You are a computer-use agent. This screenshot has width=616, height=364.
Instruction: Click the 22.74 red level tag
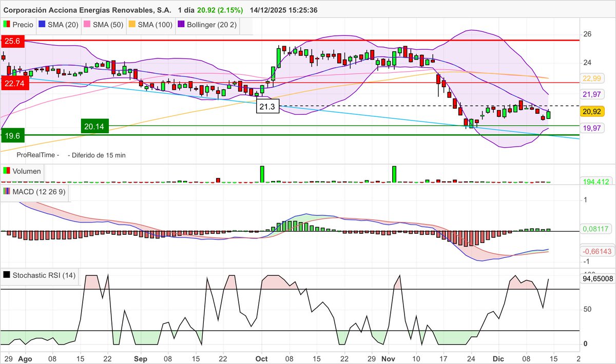(15, 82)
